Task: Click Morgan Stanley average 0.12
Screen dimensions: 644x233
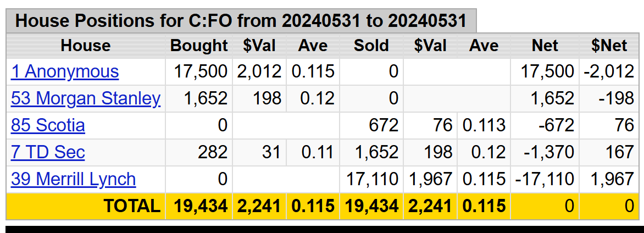Action: tap(313, 98)
